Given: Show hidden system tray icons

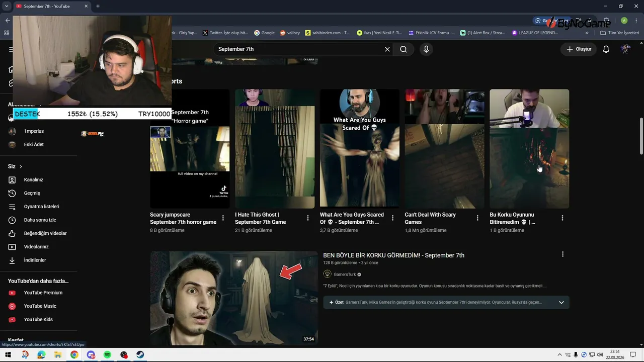Looking at the screenshot, I should [559, 355].
